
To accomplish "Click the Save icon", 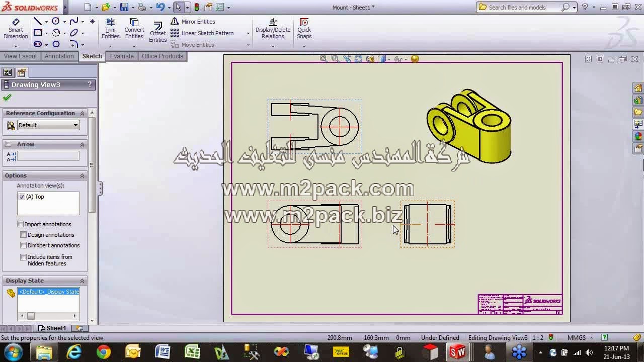I will pyautogui.click(x=124, y=7).
